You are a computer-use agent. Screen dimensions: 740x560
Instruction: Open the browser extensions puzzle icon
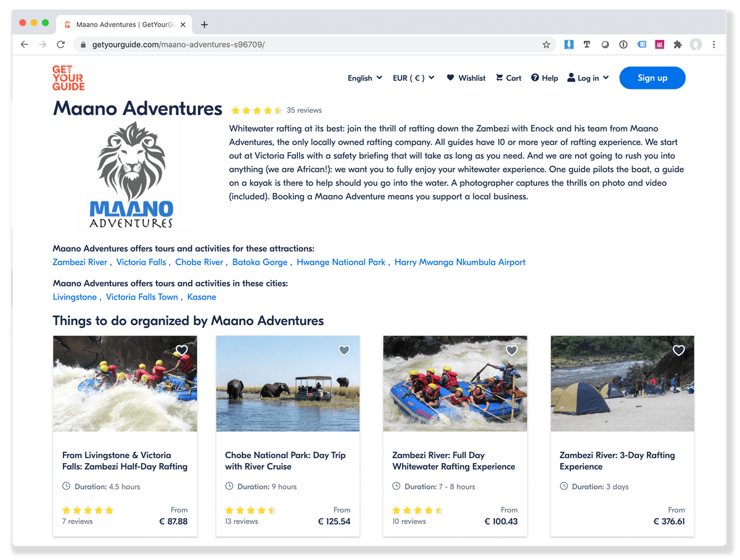click(x=678, y=44)
